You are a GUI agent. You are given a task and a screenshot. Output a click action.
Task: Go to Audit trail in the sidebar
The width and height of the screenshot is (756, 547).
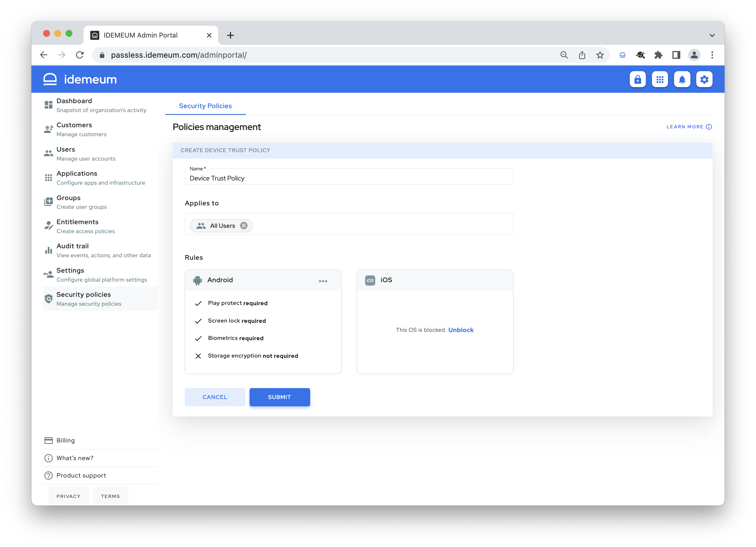click(x=100, y=250)
